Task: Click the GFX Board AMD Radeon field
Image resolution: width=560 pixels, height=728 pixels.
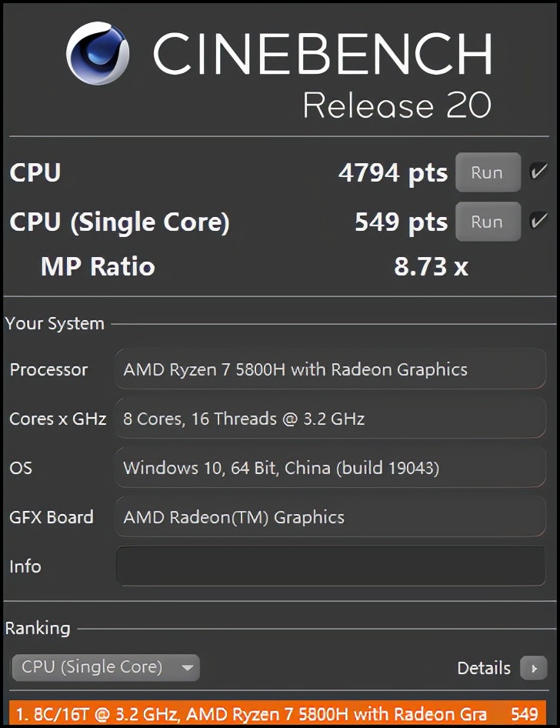Action: click(330, 517)
